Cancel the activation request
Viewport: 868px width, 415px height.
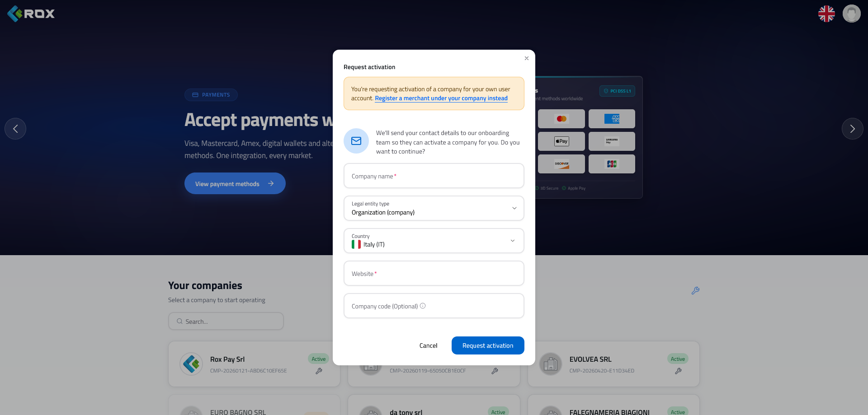coord(428,345)
